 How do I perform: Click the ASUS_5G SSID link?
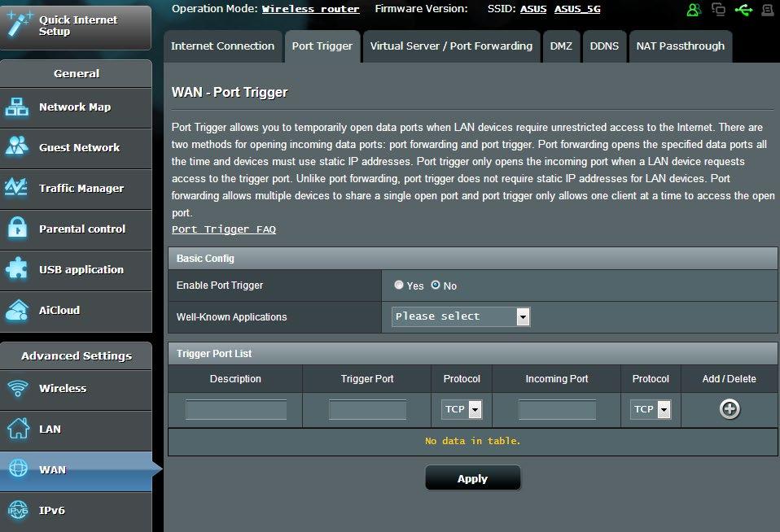(577, 9)
